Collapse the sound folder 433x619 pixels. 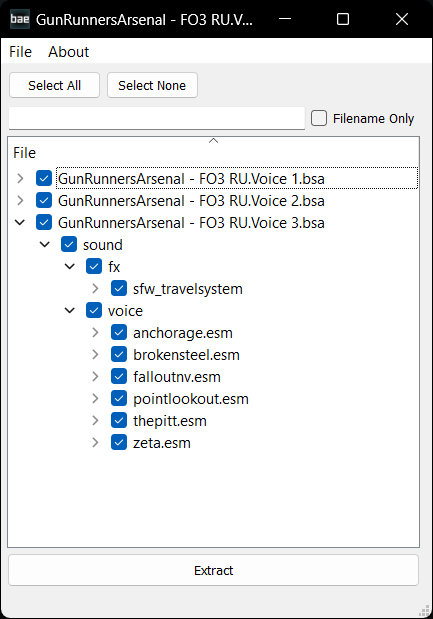coord(45,245)
